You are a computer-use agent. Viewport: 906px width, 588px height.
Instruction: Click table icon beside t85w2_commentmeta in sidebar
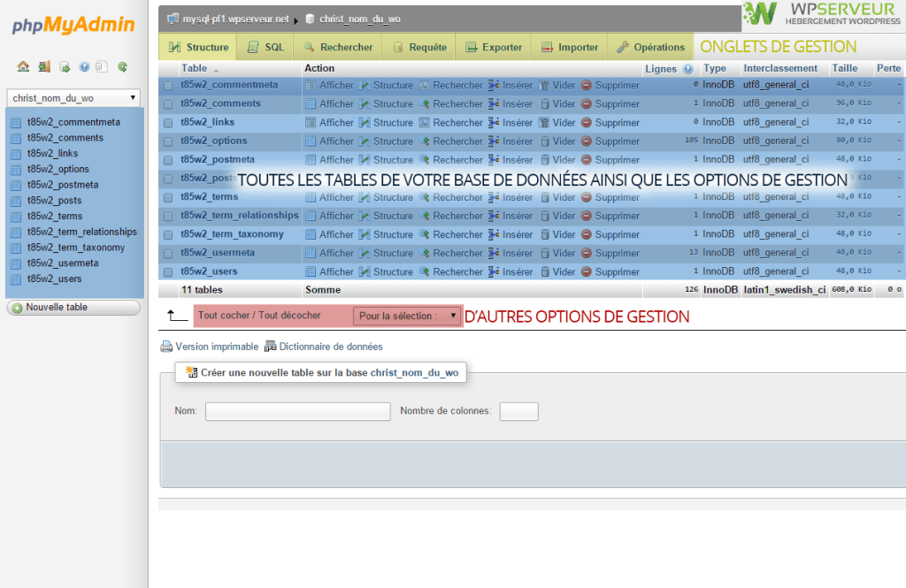(16, 122)
